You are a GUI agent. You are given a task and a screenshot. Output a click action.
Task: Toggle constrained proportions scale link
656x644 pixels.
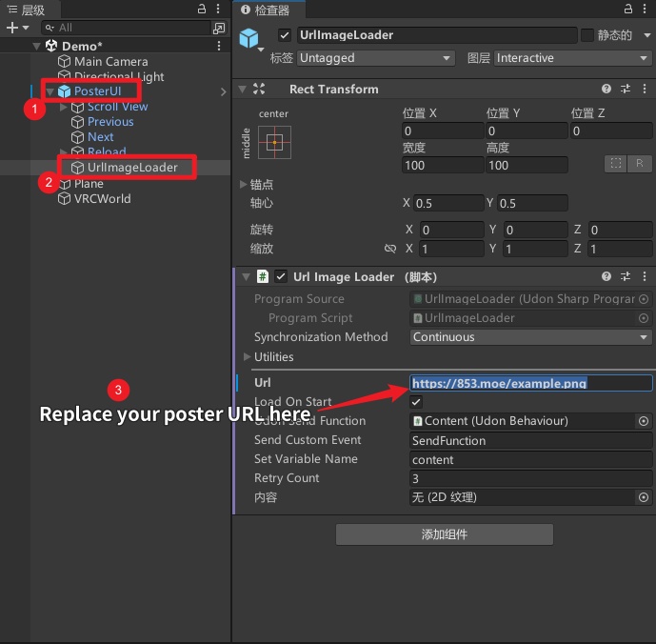pyautogui.click(x=390, y=249)
